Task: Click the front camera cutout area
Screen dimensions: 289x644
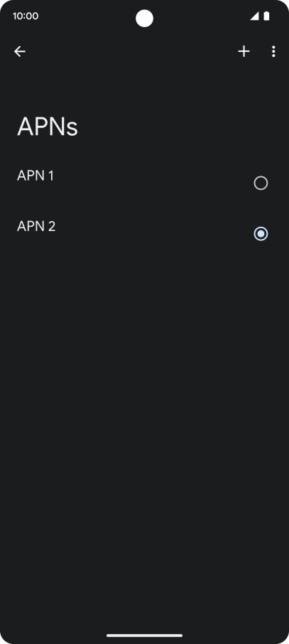Action: (145, 18)
